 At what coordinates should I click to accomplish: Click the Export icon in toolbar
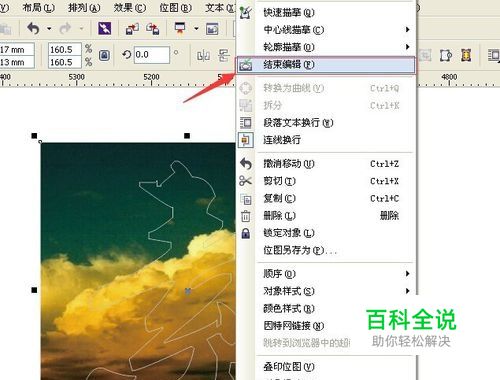(x=153, y=29)
